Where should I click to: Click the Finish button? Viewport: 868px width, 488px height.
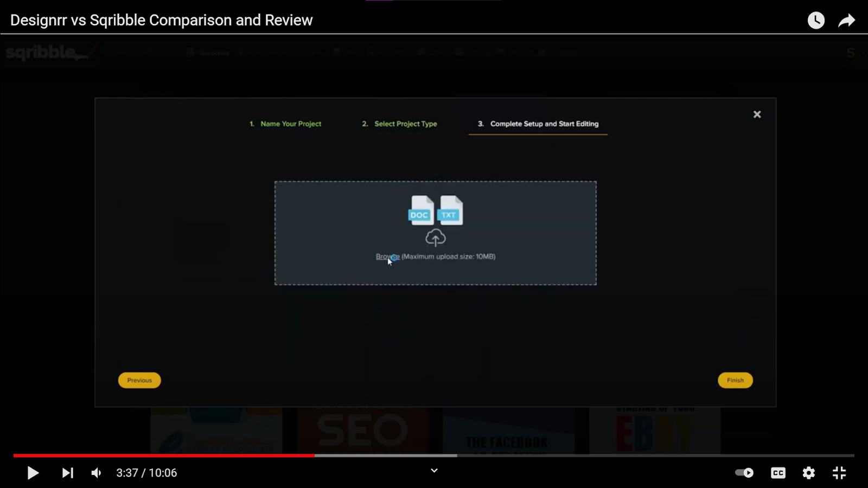point(735,380)
